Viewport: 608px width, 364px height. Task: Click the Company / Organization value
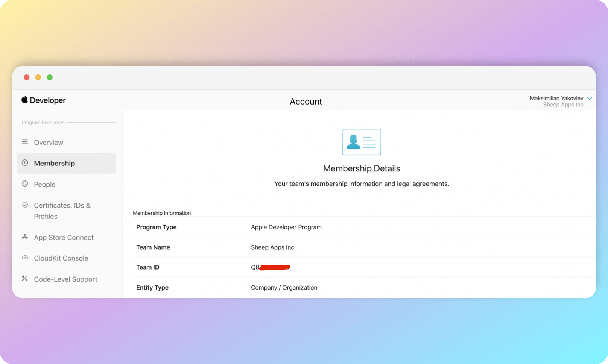[284, 288]
